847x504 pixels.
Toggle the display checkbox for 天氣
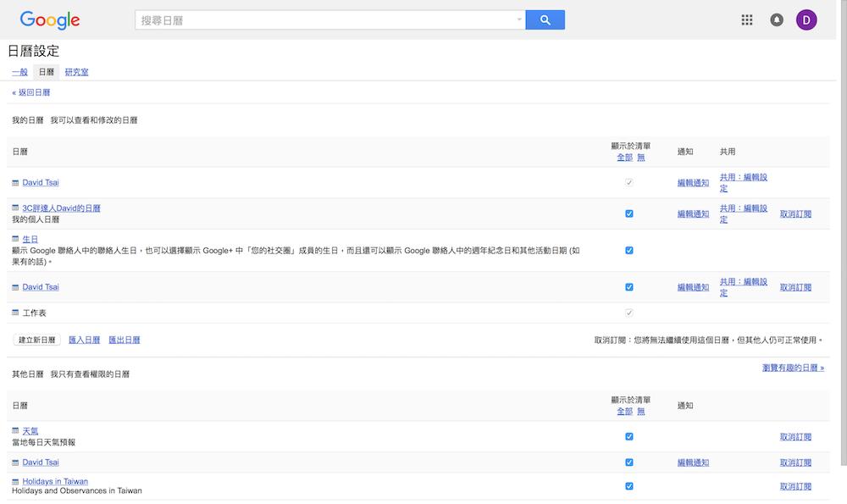(x=628, y=436)
